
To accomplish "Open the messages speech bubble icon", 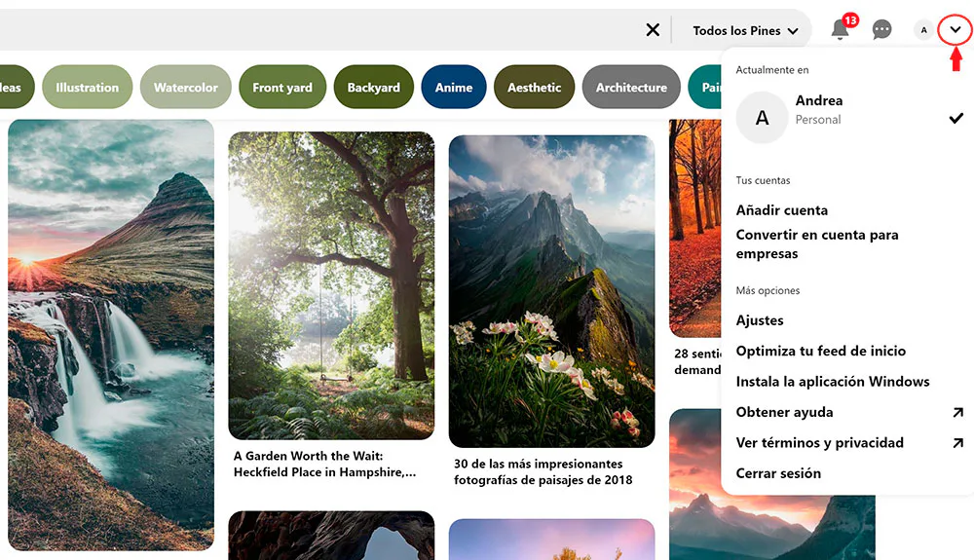I will [x=881, y=29].
